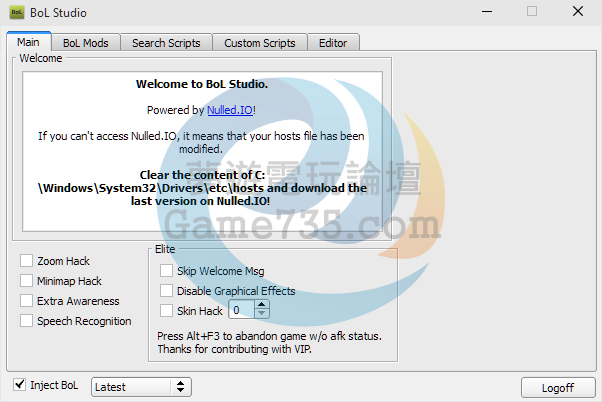Tick the Skin Hack checkbox
The width and height of the screenshot is (602, 402).
point(166,310)
